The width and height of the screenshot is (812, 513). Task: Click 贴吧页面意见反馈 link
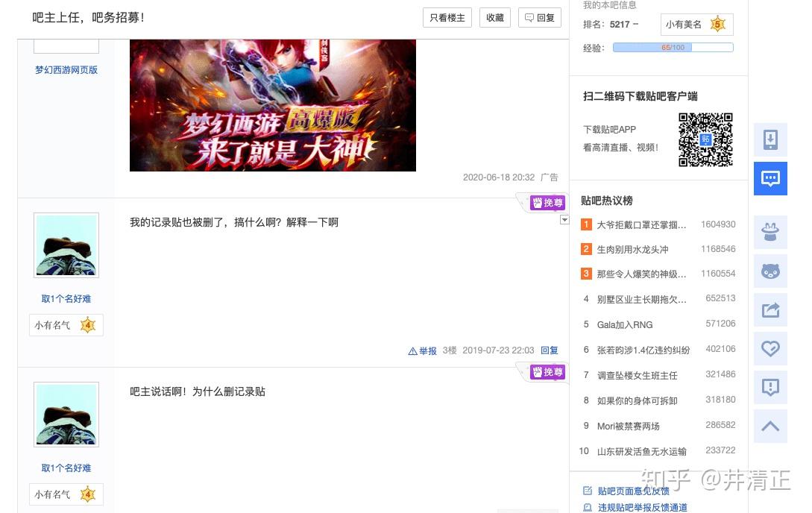coord(633,491)
